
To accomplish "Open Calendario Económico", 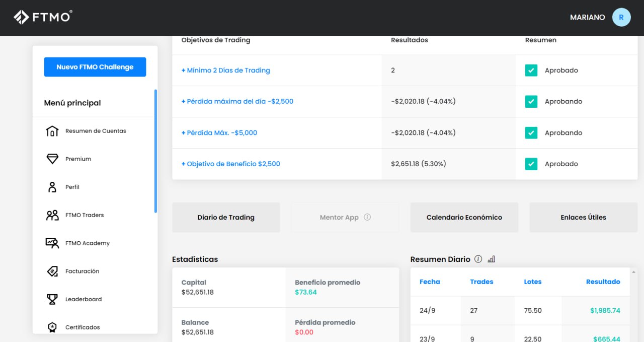I will (x=464, y=218).
